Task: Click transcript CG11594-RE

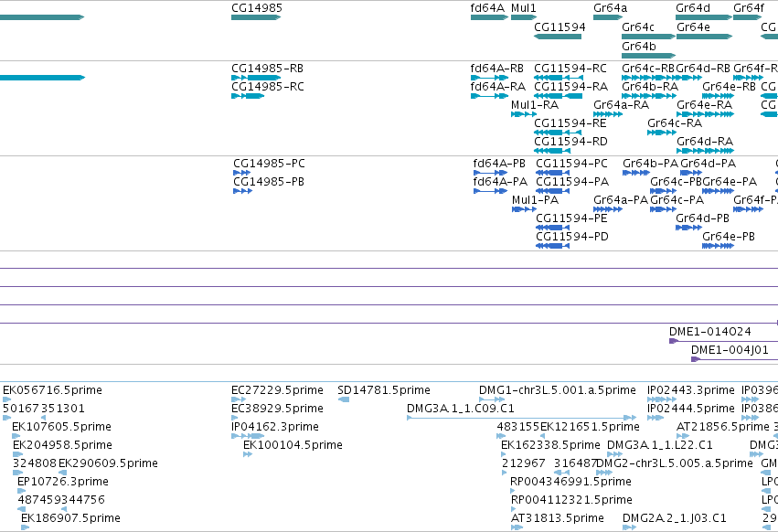Action: coord(558,133)
